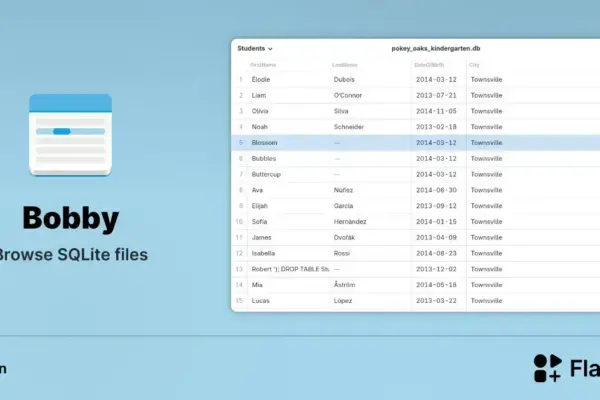Select the cell 'James'
600x400 pixels.
261,237
